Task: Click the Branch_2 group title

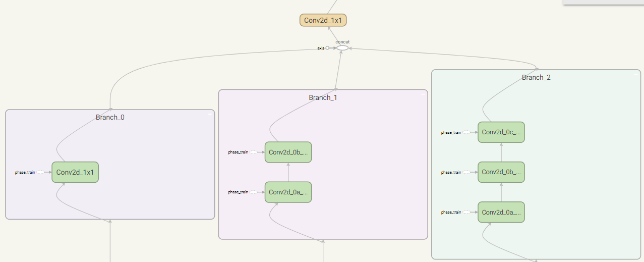Action: 536,77
